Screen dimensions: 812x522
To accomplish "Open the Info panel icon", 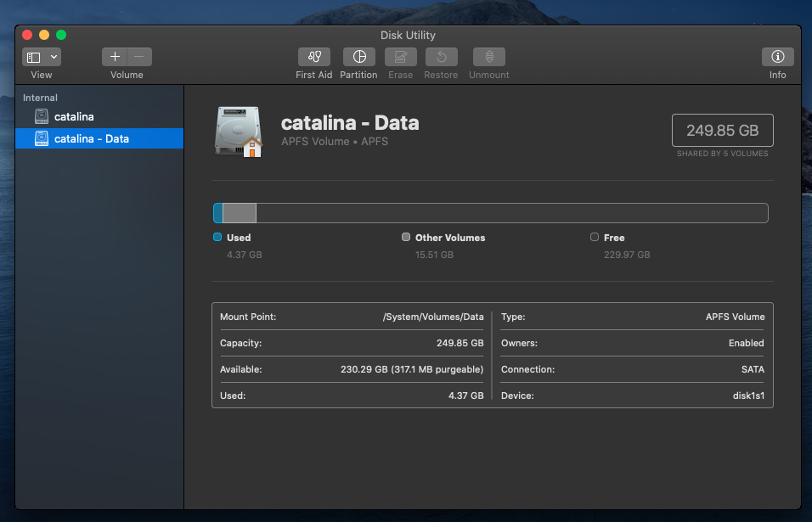I will coord(777,56).
